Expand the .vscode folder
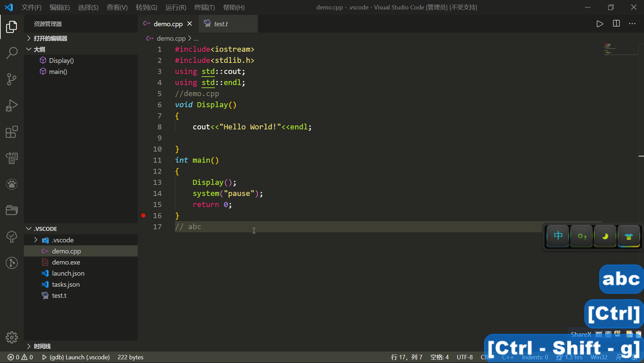644x363 pixels. point(36,240)
